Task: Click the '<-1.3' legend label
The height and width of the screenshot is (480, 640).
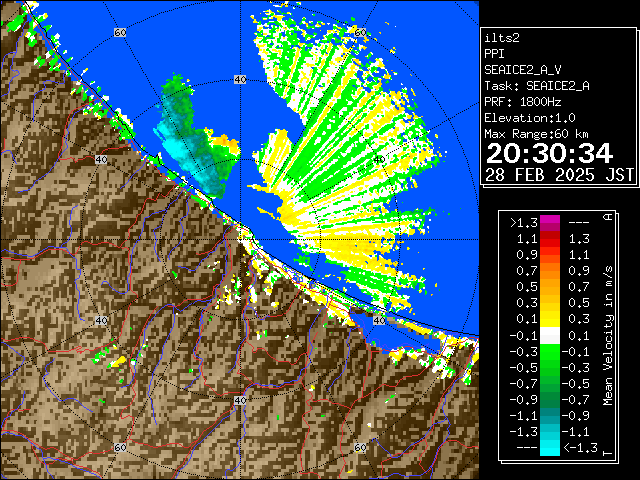Action: pos(580,448)
